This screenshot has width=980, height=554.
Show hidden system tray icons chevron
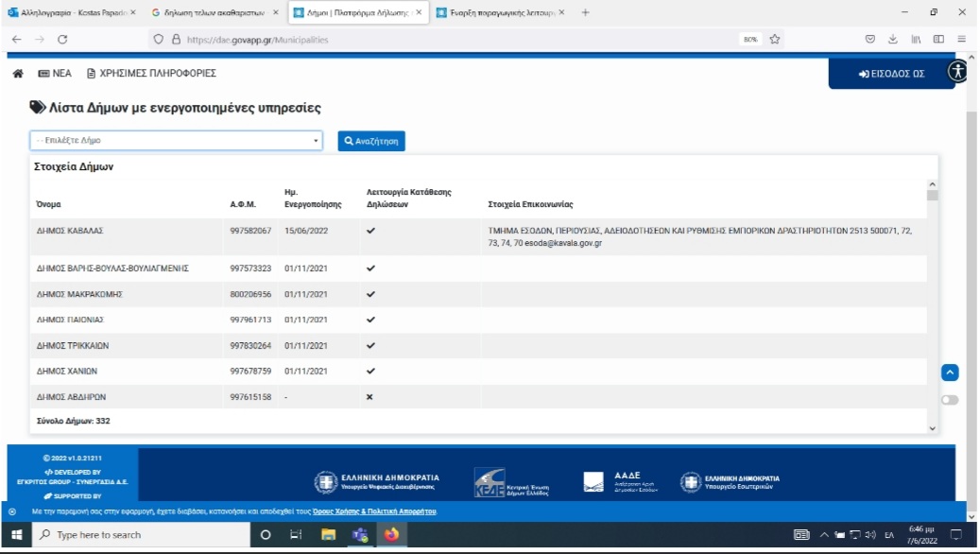pyautogui.click(x=824, y=535)
